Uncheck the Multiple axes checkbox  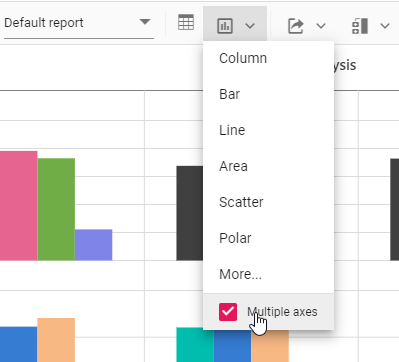coord(228,312)
